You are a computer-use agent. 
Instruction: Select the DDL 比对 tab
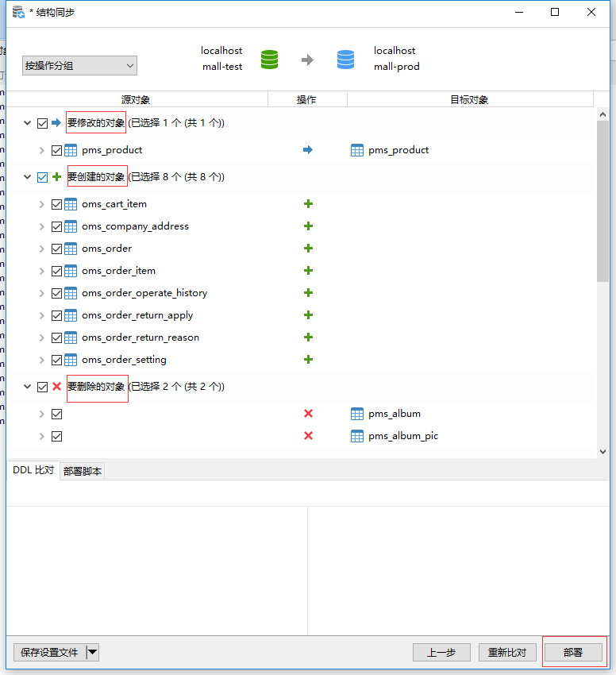point(33,471)
